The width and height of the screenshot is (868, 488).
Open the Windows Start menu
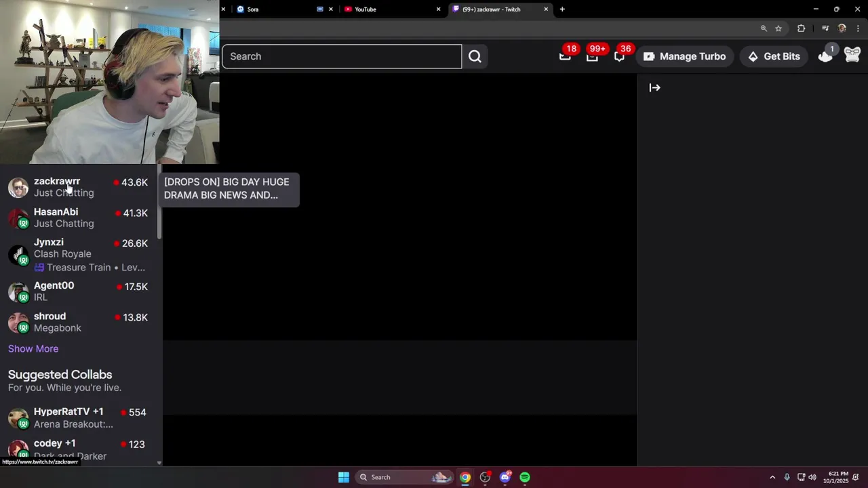point(344,477)
